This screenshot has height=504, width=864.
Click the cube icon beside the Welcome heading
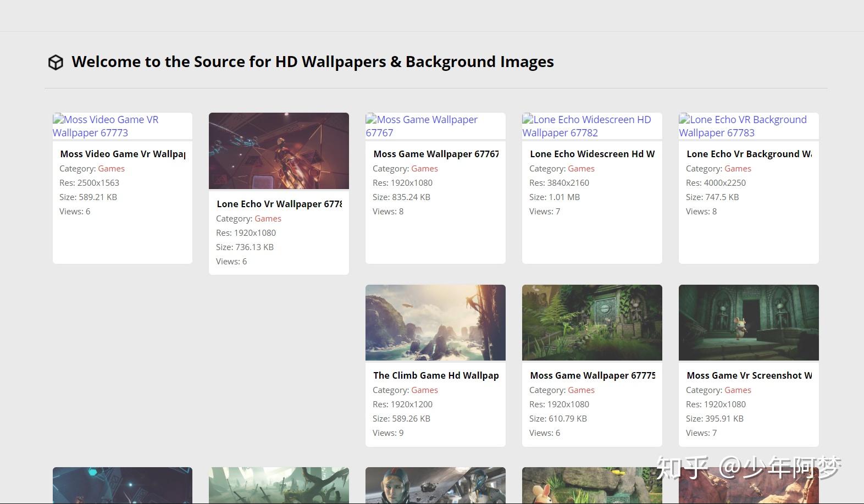coord(56,62)
